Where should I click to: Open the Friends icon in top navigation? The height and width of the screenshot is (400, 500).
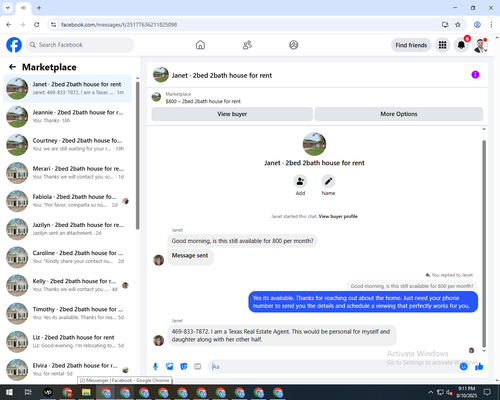[247, 45]
